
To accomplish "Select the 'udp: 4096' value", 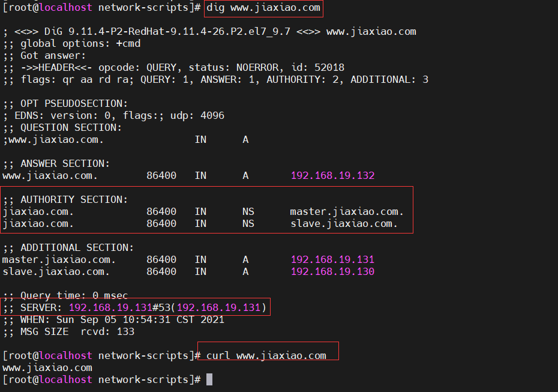I will (197, 116).
